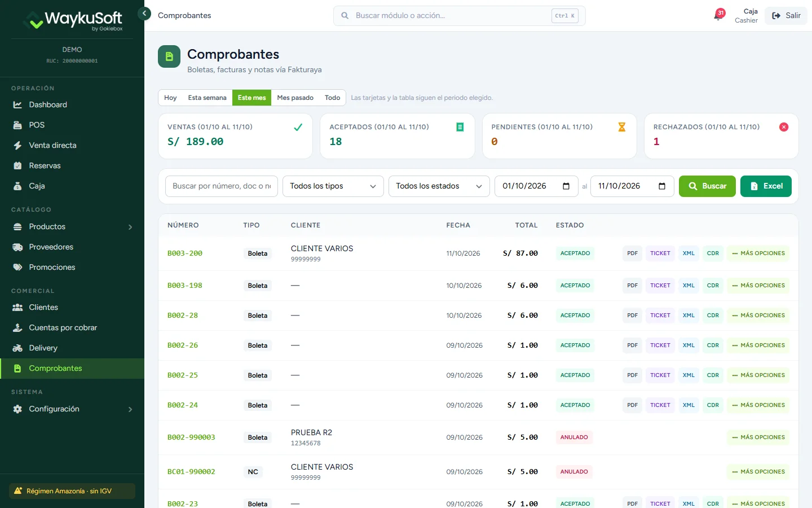Click the Reservas calendar icon
Screen dimensions: 812x508
pyautogui.click(x=17, y=166)
